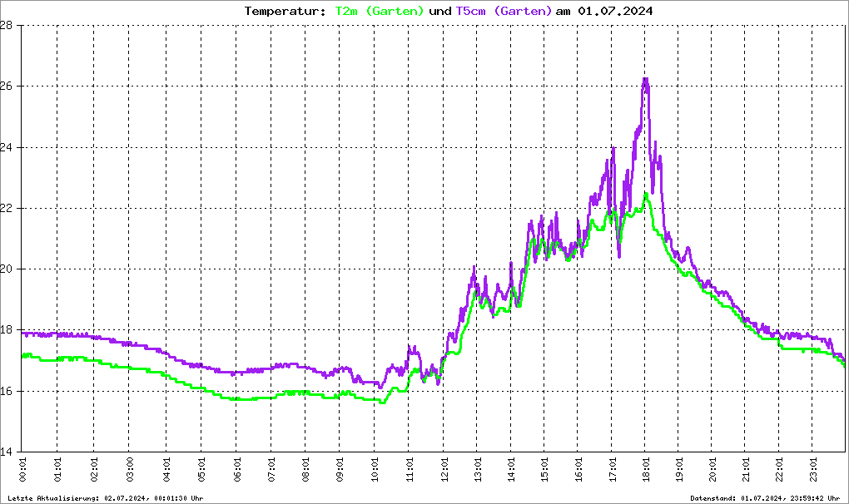Click the 14 label on the y-axis
This screenshot has width=849, height=504.
point(7,452)
